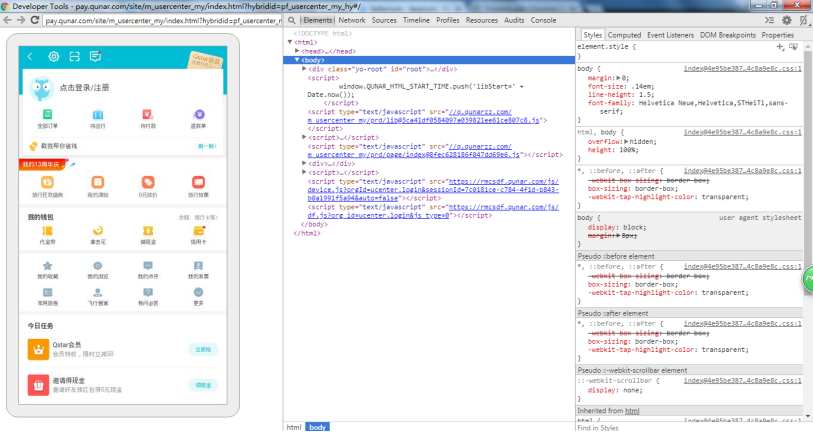Click 点击登录/注册 login link
Screen dimensions: 813x432
(85, 88)
